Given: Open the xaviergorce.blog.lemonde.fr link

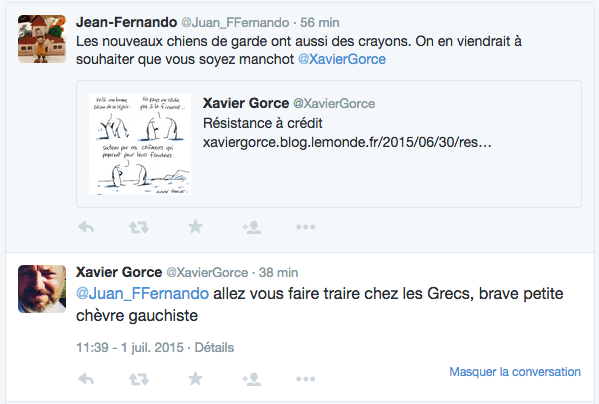Looking at the screenshot, I should 347,142.
